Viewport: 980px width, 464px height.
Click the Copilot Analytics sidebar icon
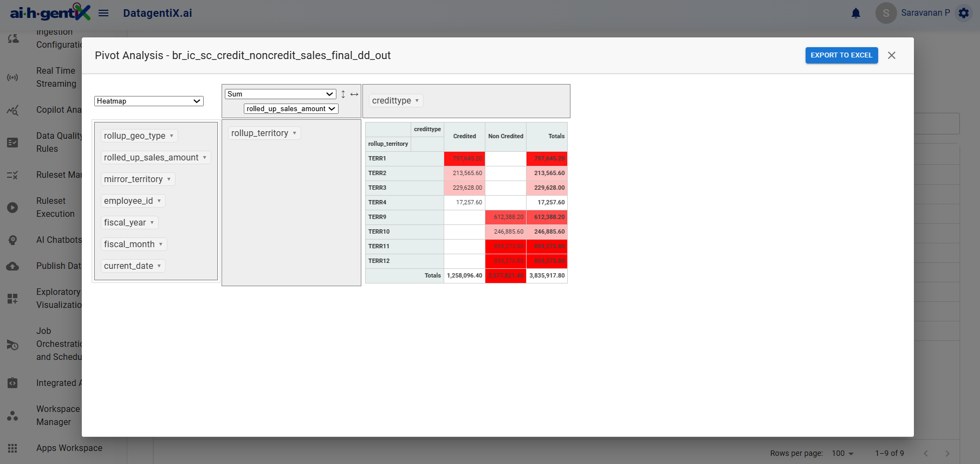[x=12, y=110]
